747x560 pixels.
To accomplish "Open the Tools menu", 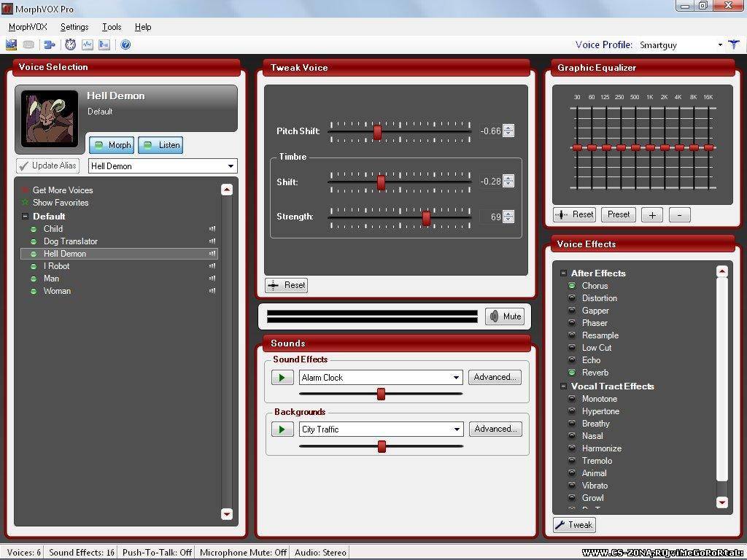I will pos(112,27).
